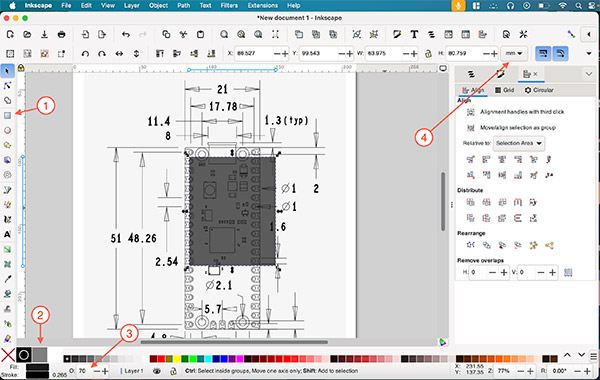Select the 3D Box tool
The width and height of the screenshot is (600, 380).
coord(7,160)
